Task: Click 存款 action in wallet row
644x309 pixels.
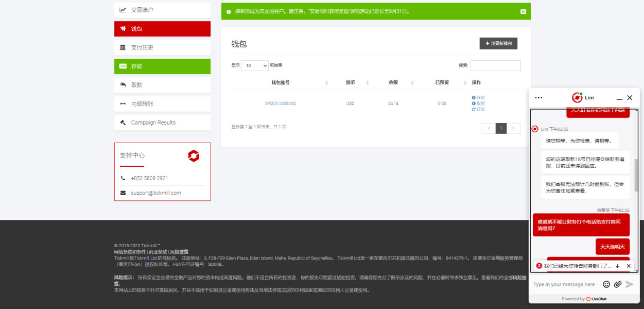Action: point(478,97)
